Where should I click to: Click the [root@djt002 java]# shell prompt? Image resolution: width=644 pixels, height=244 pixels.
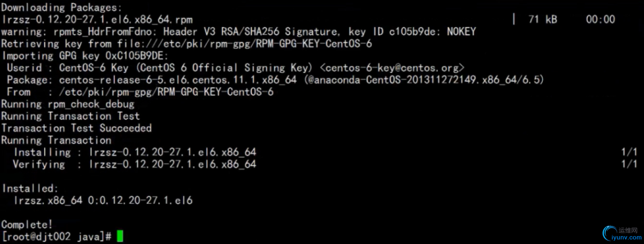click(56, 236)
